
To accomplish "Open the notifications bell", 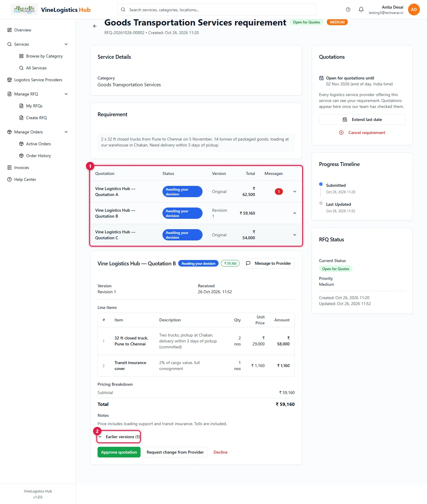I will tap(361, 9).
